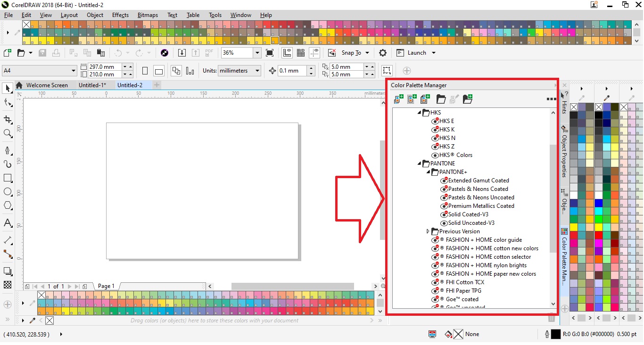Open the Object menu
This screenshot has height=345, width=644.
pos(95,15)
